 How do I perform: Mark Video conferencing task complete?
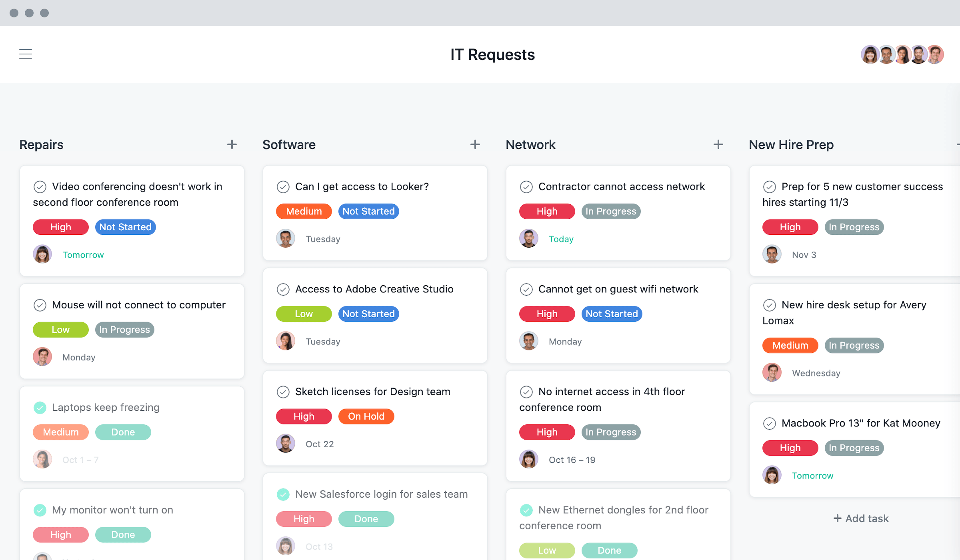(40, 187)
